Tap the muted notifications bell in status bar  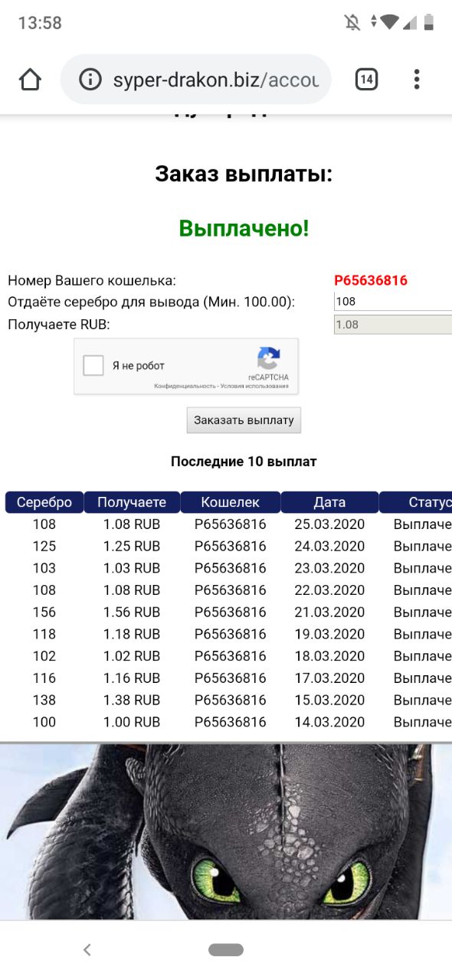pos(352,23)
